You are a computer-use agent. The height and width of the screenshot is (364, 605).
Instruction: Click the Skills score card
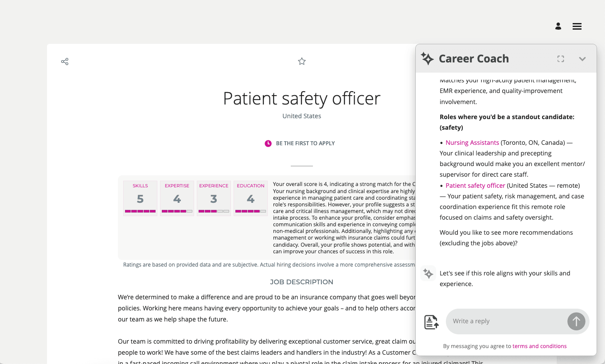[140, 198]
